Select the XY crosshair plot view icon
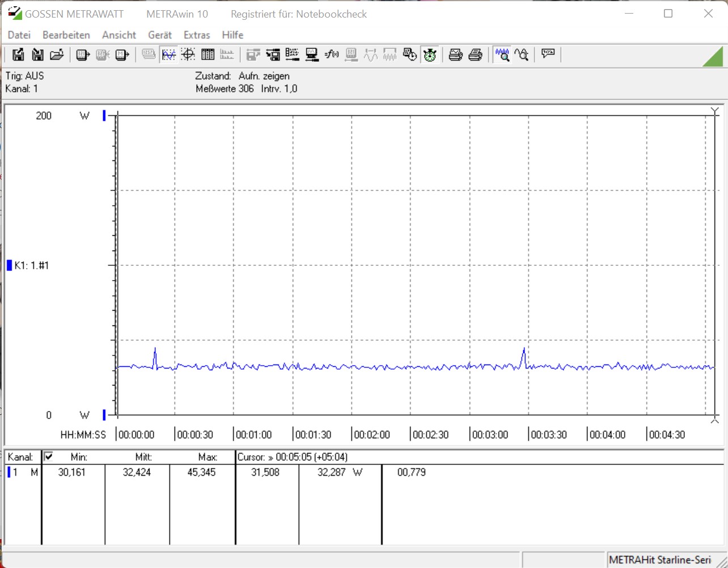The image size is (728, 568). [x=188, y=55]
